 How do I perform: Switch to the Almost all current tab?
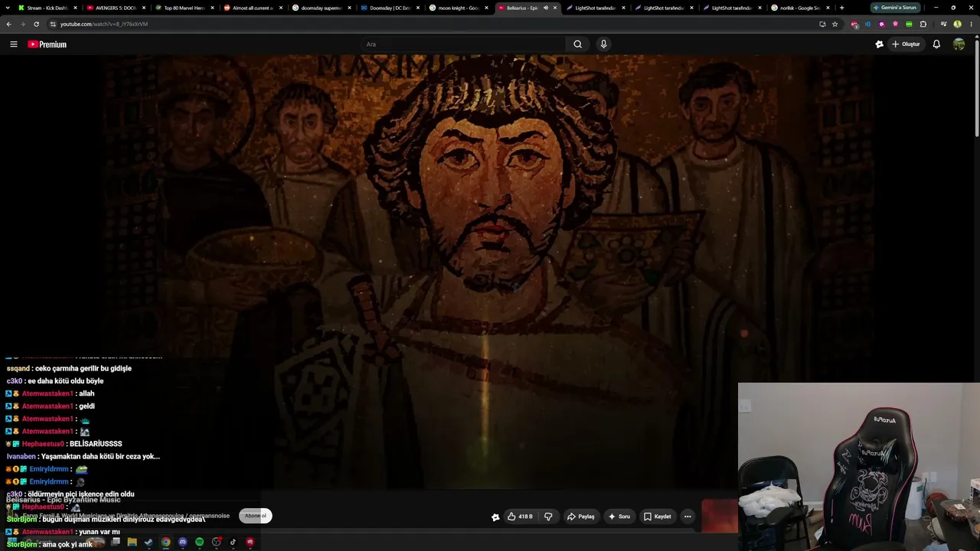pyautogui.click(x=253, y=8)
